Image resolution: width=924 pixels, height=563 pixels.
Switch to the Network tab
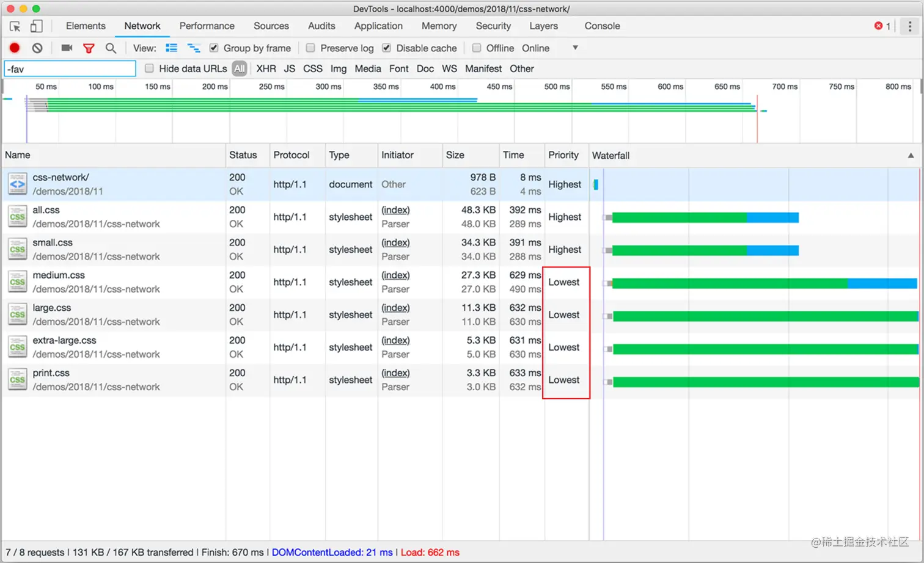tap(142, 26)
